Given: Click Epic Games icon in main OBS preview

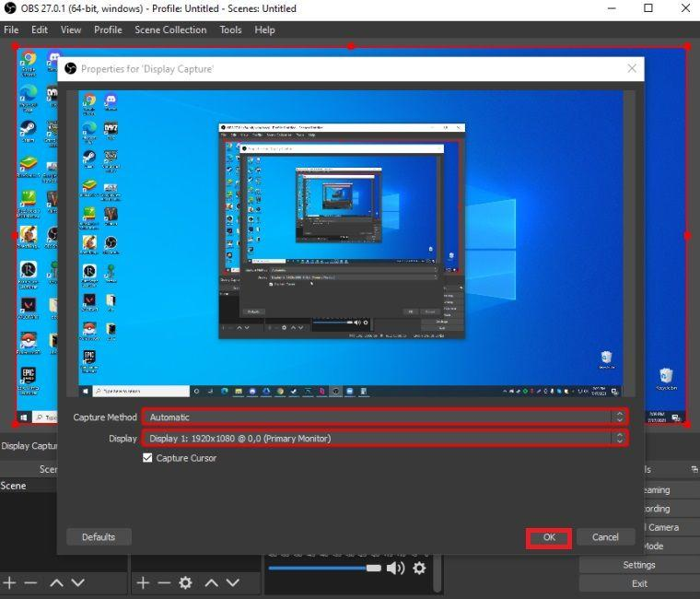Looking at the screenshot, I should pyautogui.click(x=29, y=374).
